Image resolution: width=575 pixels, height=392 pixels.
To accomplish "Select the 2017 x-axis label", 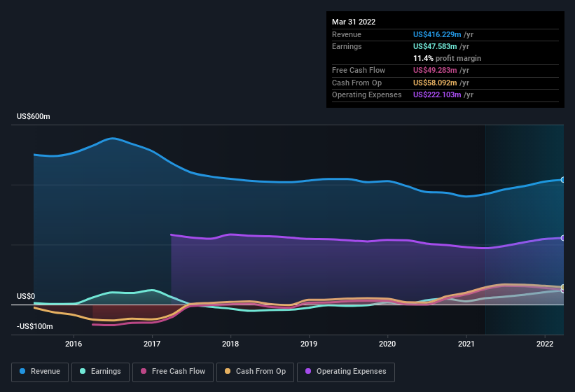I will 152,344.
